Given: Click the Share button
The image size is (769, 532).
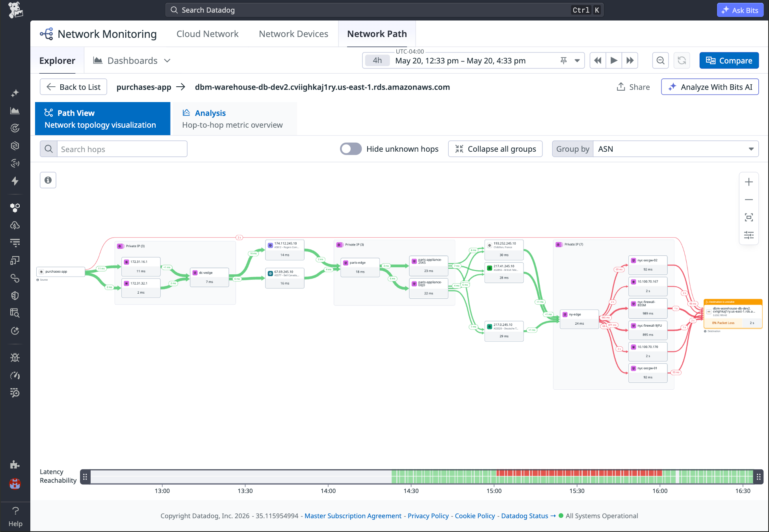Looking at the screenshot, I should point(633,87).
